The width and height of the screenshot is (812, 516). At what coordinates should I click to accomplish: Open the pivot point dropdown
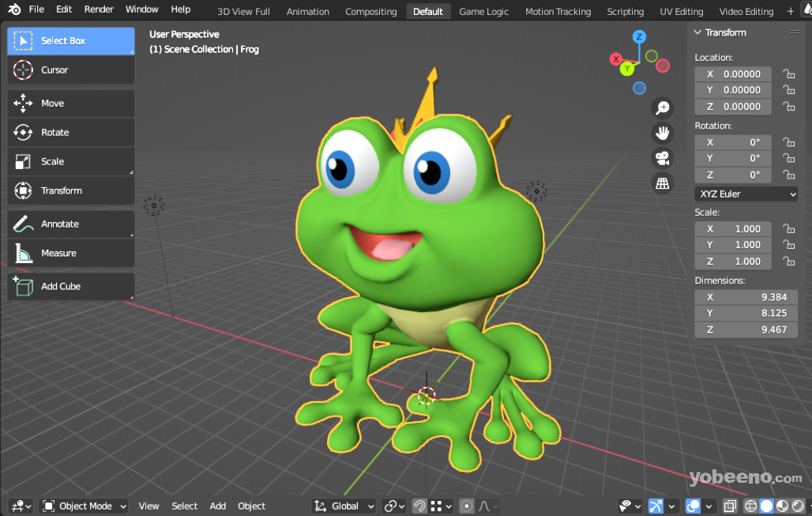click(x=395, y=507)
